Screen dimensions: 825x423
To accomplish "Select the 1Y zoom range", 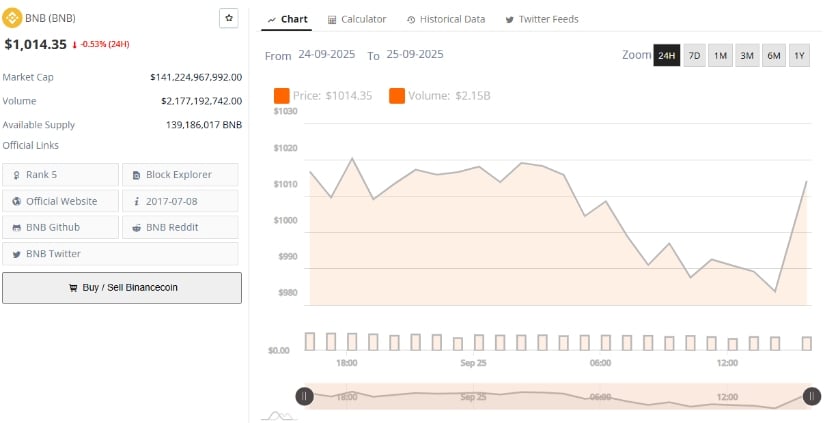I will coord(799,55).
